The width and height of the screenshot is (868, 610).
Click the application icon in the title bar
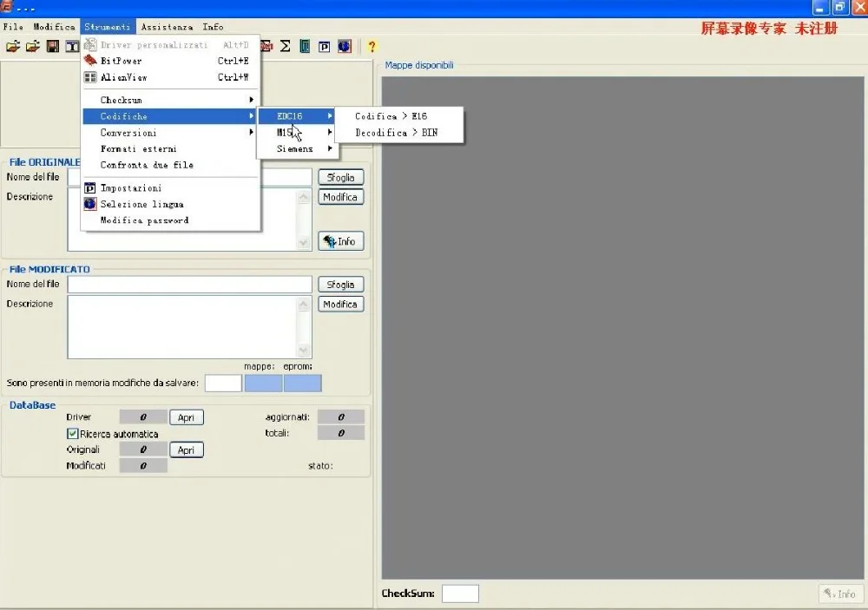[7, 7]
